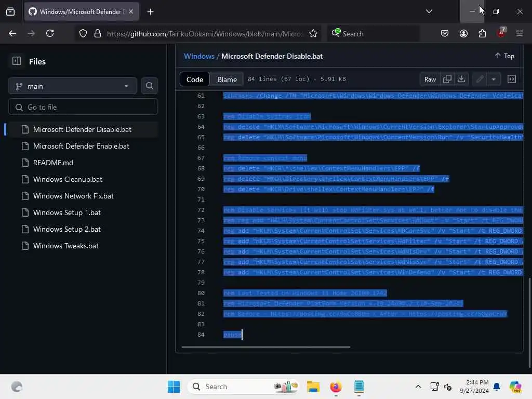Open the Firefox account icon
This screenshot has height=399, width=532.
pyautogui.click(x=463, y=34)
